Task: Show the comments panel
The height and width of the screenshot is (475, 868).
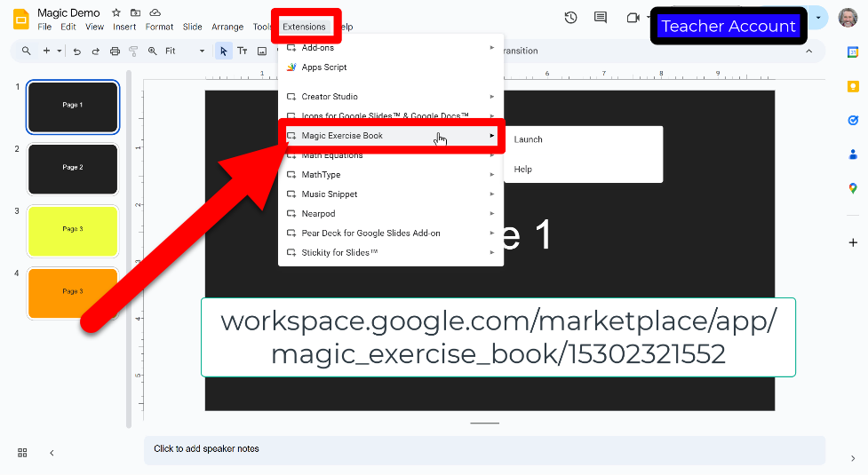Action: pos(600,18)
